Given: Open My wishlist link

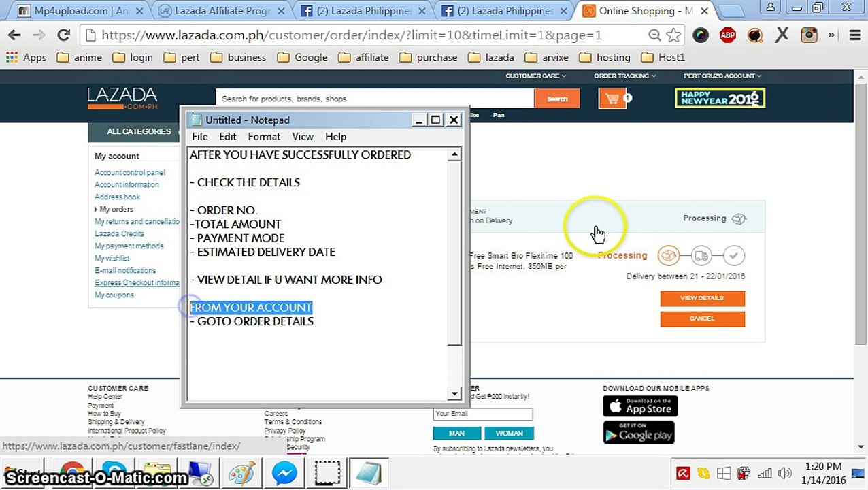Looking at the screenshot, I should (x=112, y=259).
